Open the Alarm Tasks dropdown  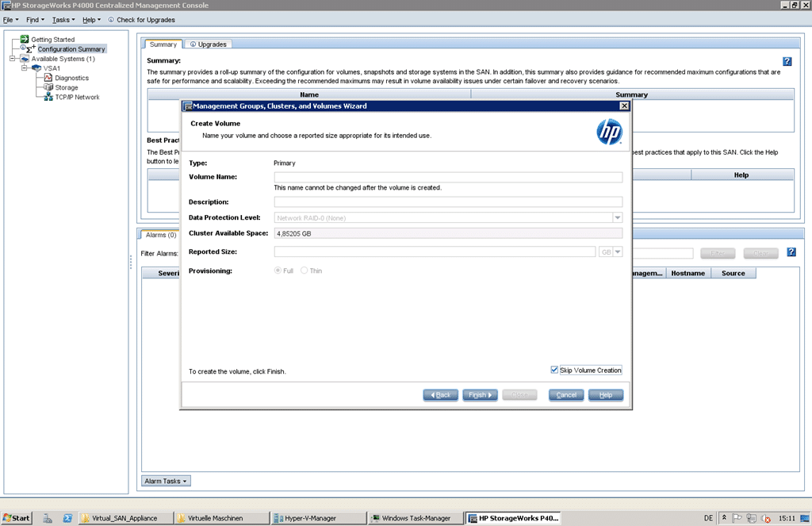[x=166, y=481]
